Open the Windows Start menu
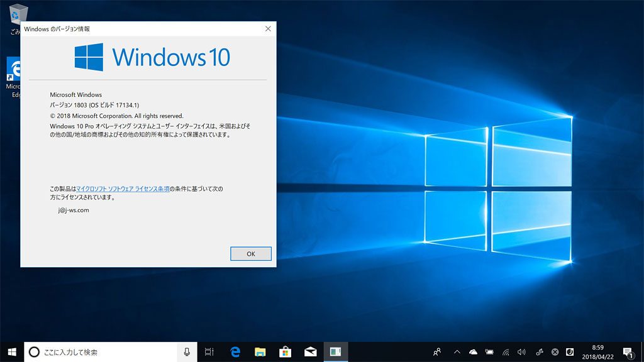The height and width of the screenshot is (362, 644). pyautogui.click(x=12, y=352)
